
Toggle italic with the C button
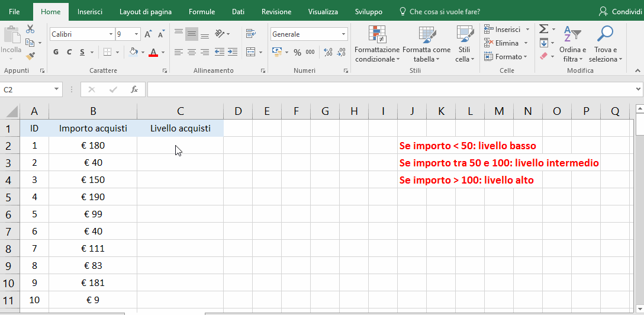[x=69, y=52]
